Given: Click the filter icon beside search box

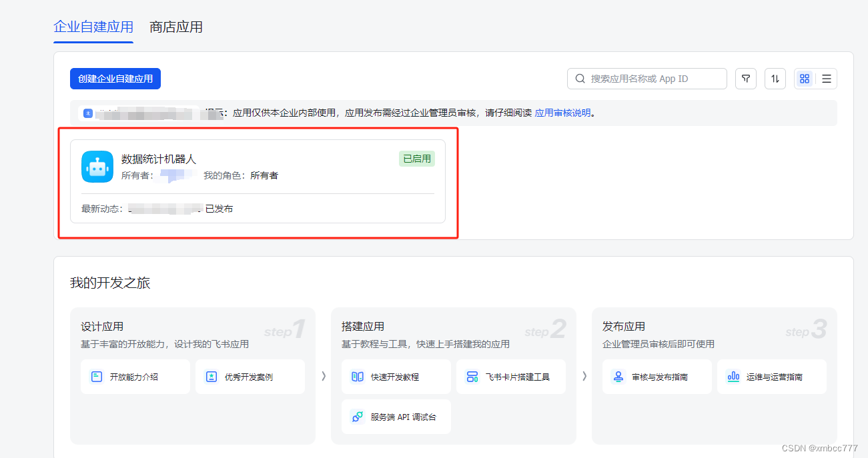Looking at the screenshot, I should pyautogui.click(x=745, y=78).
